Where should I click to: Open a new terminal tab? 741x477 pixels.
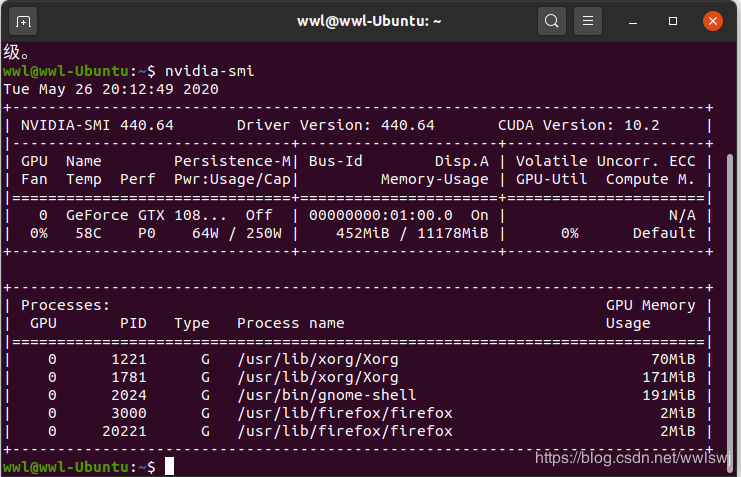pos(24,20)
